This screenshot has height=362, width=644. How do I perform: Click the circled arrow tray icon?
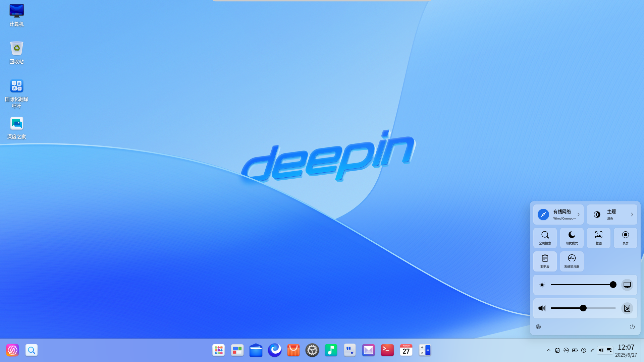point(584,350)
